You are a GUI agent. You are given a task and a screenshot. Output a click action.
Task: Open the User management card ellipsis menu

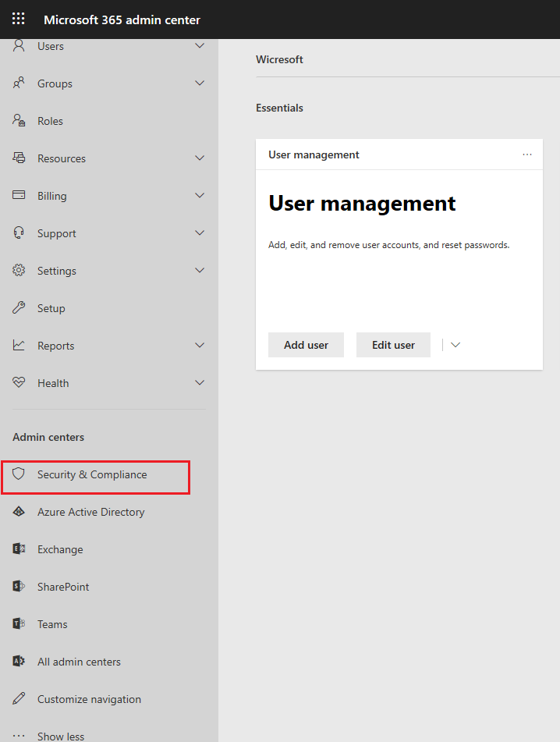coord(527,154)
